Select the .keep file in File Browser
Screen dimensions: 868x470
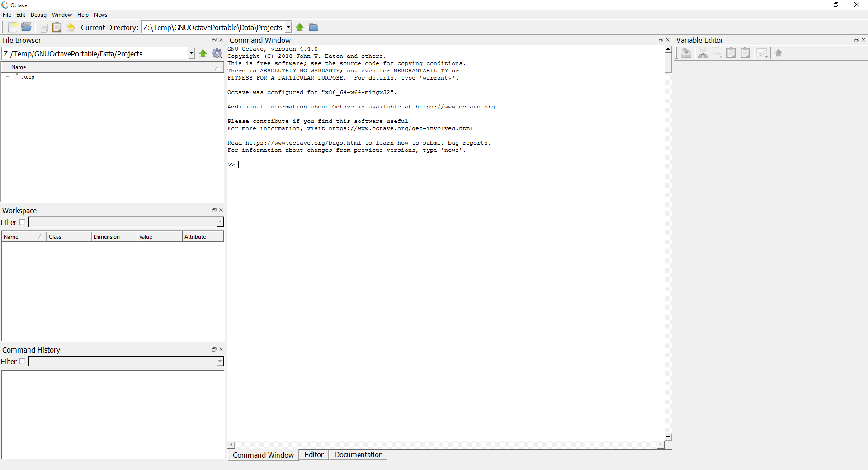coord(27,76)
